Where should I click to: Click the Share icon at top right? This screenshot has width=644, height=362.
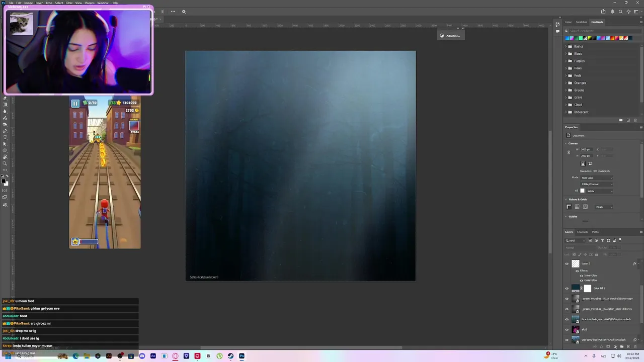click(603, 12)
